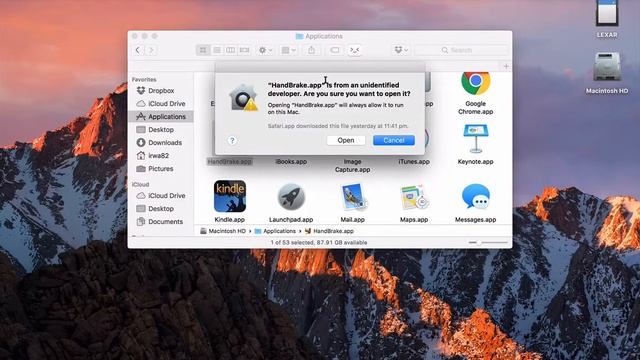Select Desktop under iCloud section

coord(161,209)
